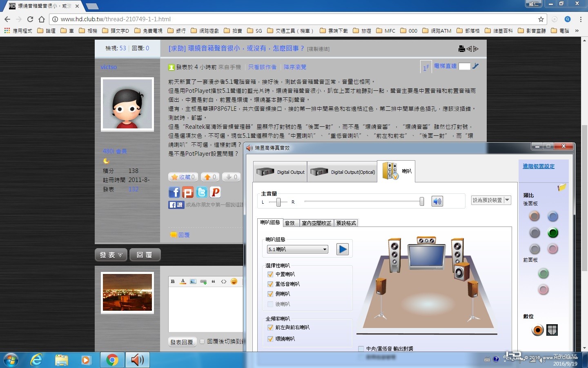Share post on Twitter icon
This screenshot has width=588, height=368.
[x=202, y=192]
